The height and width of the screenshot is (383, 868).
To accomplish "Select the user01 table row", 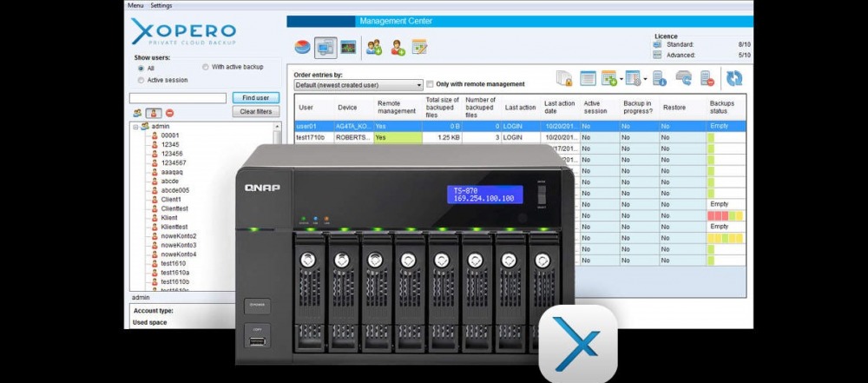I will 520,127.
